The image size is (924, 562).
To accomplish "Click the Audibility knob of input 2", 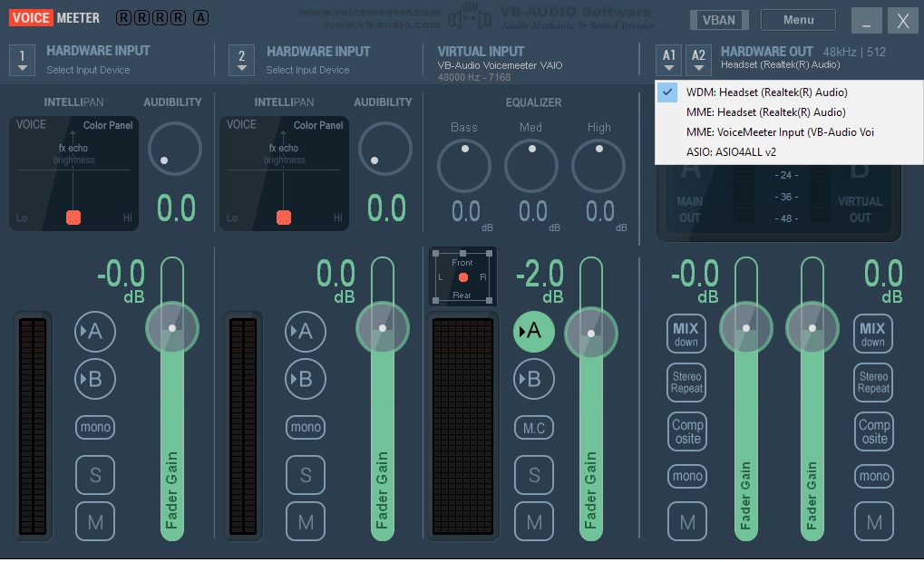I will coord(384,149).
